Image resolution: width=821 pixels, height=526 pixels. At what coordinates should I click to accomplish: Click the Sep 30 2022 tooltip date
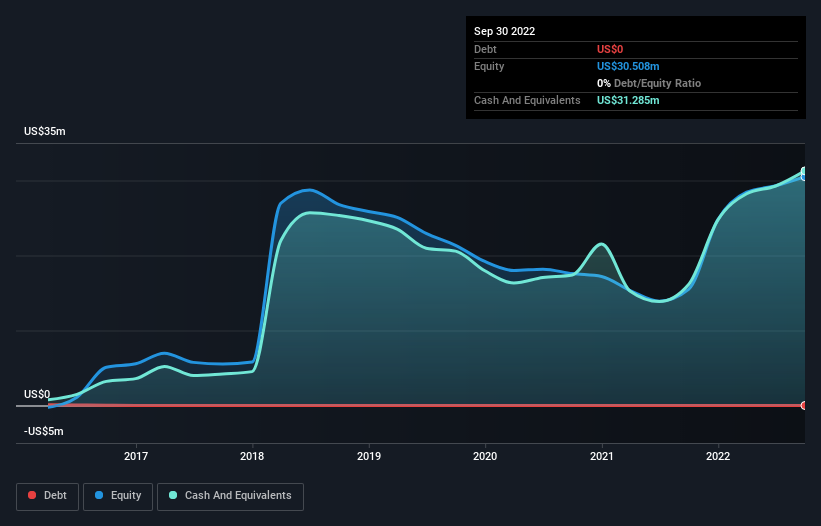click(504, 31)
